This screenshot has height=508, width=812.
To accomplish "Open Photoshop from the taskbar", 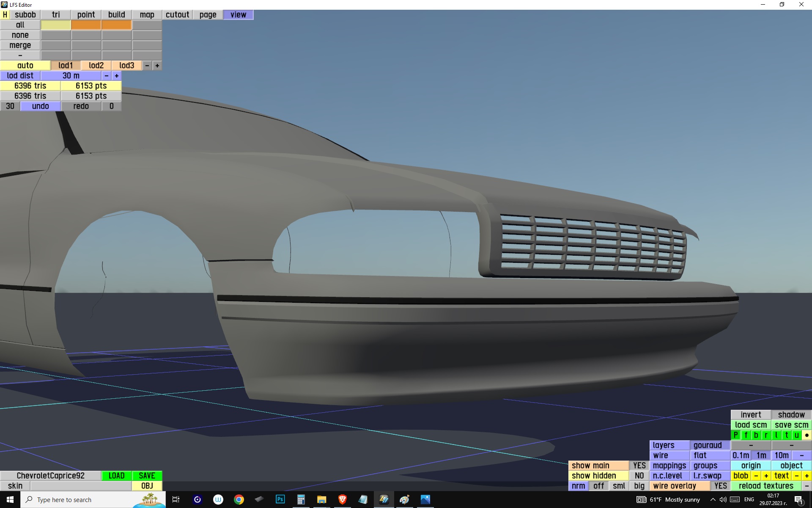I will pyautogui.click(x=280, y=500).
